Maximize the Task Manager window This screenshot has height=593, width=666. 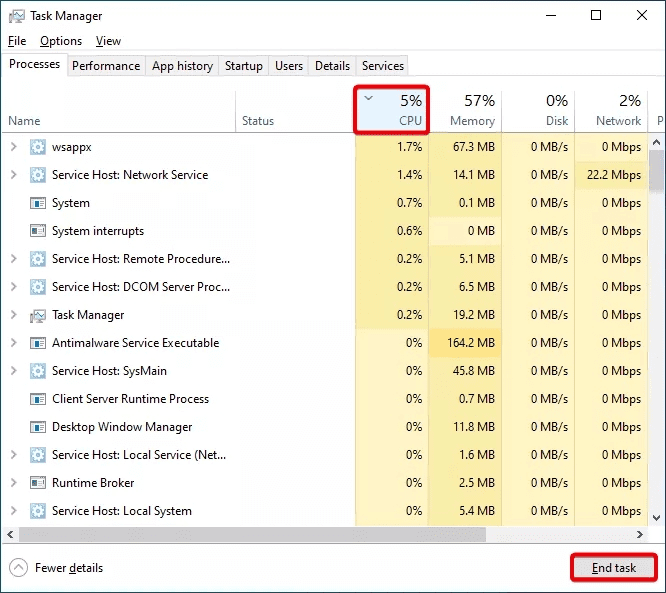[x=596, y=16]
